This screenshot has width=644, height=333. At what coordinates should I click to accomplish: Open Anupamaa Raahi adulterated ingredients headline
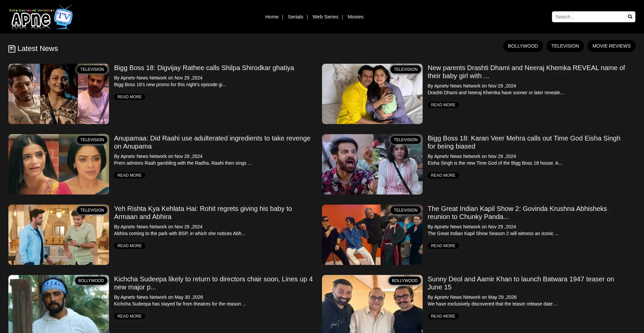tap(212, 142)
